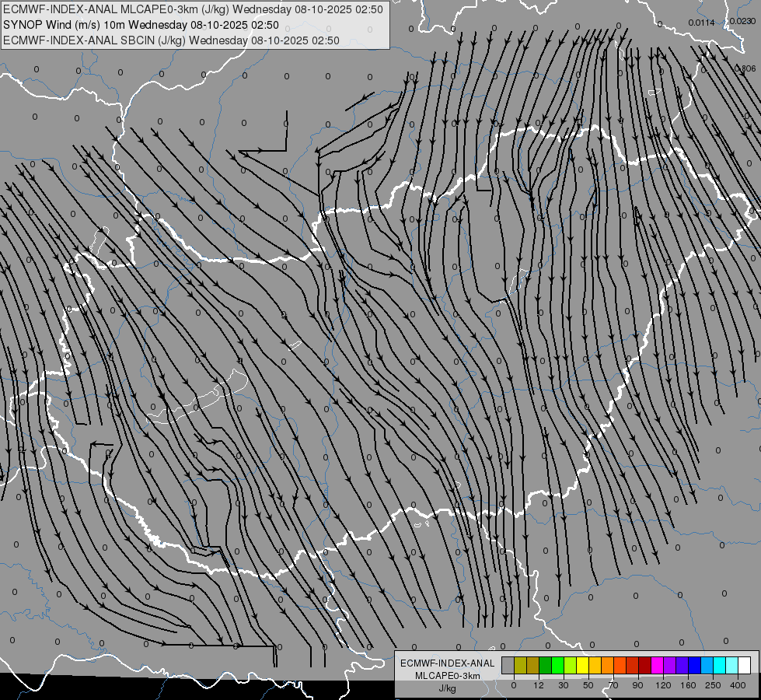Click the dark maroon red legend swatch
Screen dimensions: 761x700
(x=645, y=665)
